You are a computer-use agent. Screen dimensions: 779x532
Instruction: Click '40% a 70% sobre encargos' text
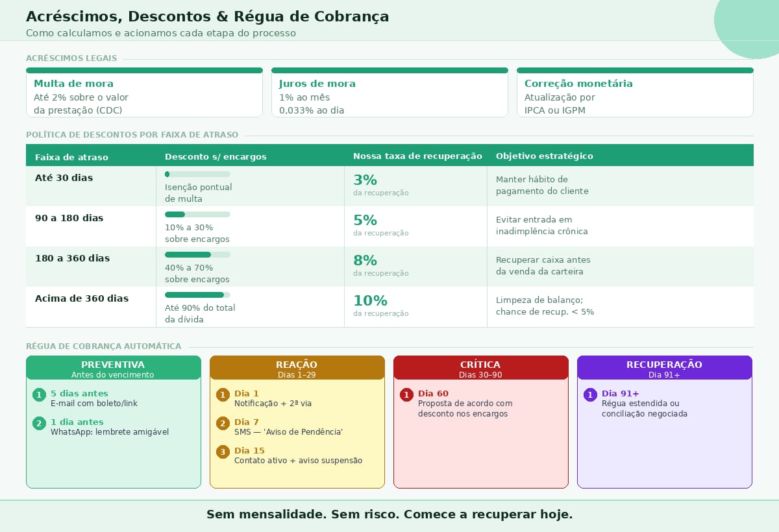[x=197, y=273]
